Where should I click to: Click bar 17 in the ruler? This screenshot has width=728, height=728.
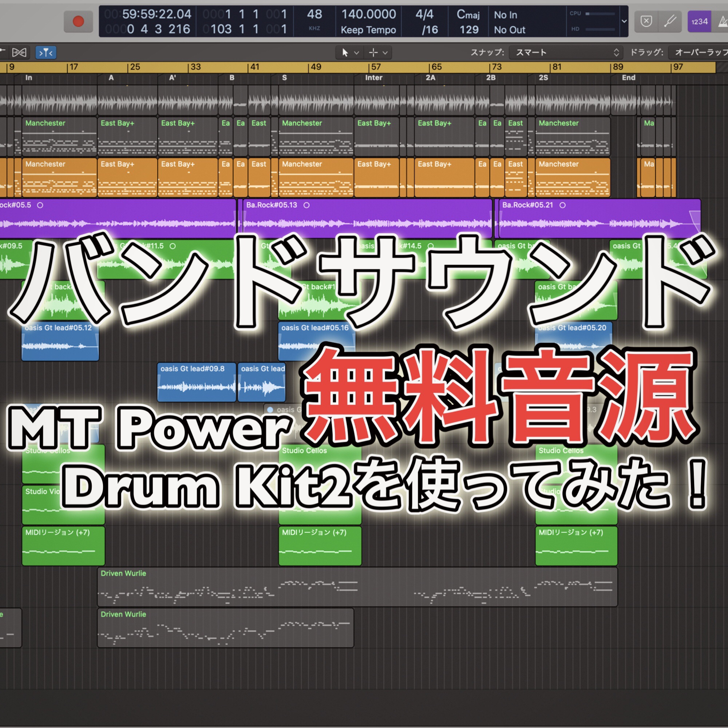pyautogui.click(x=74, y=67)
